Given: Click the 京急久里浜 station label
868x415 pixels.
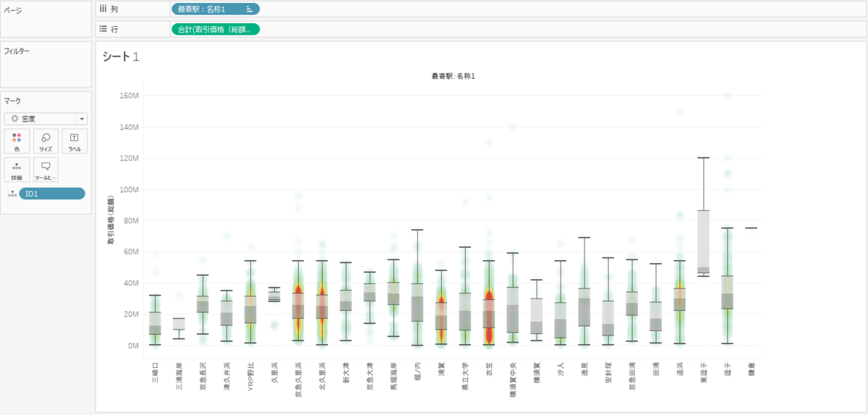Looking at the screenshot, I should coord(299,378).
